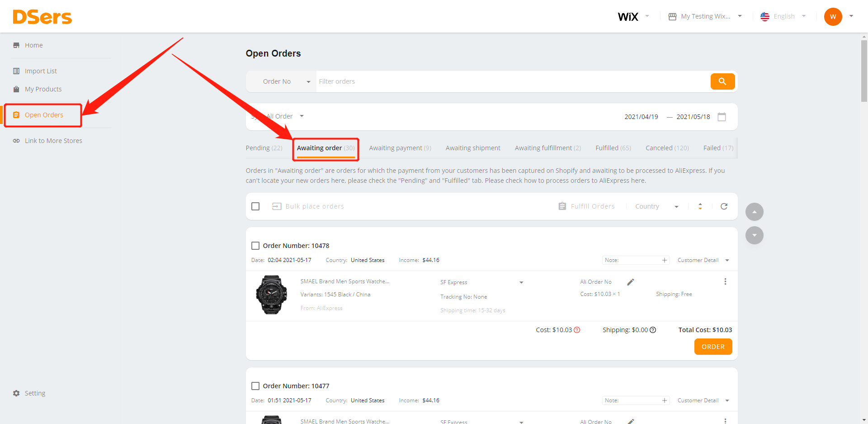This screenshot has height=424, width=868.
Task: Switch to the Pending tab
Action: (264, 148)
